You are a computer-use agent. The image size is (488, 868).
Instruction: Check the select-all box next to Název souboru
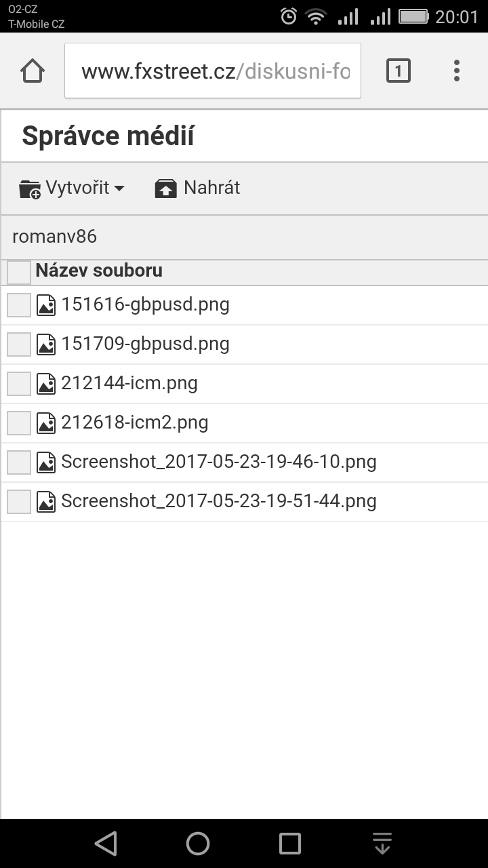click(x=19, y=273)
